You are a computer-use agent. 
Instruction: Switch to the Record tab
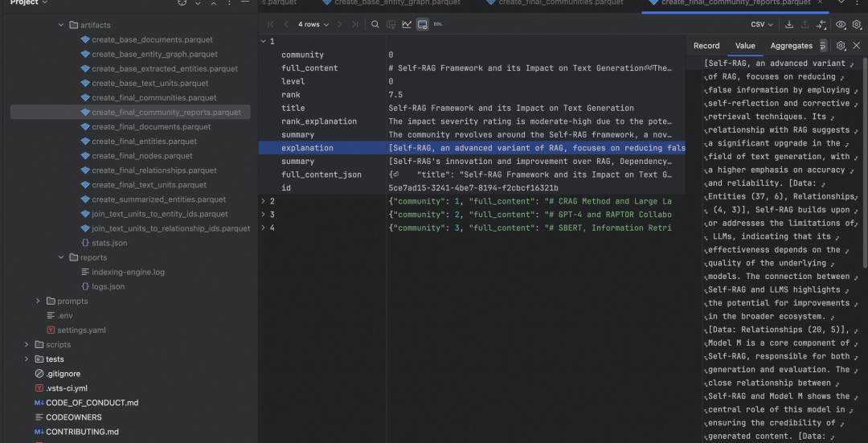706,46
